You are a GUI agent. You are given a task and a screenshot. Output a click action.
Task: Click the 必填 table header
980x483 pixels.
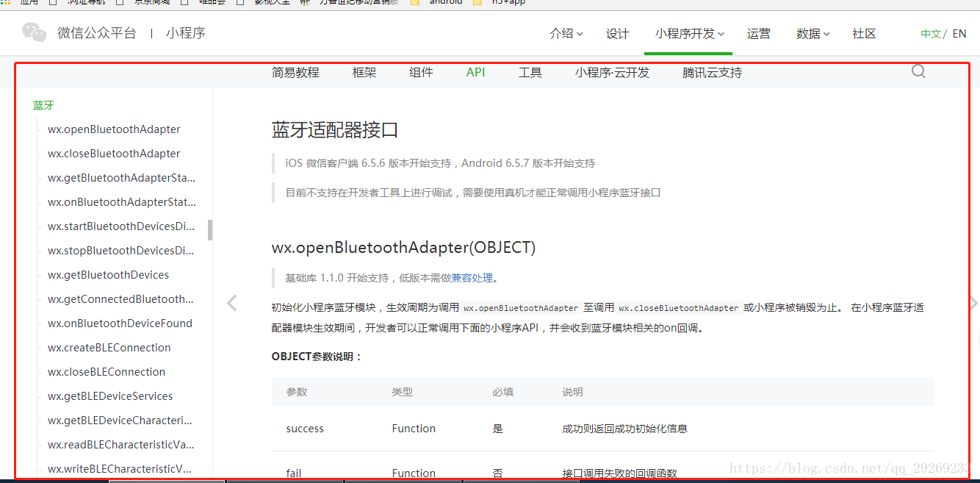click(x=503, y=392)
